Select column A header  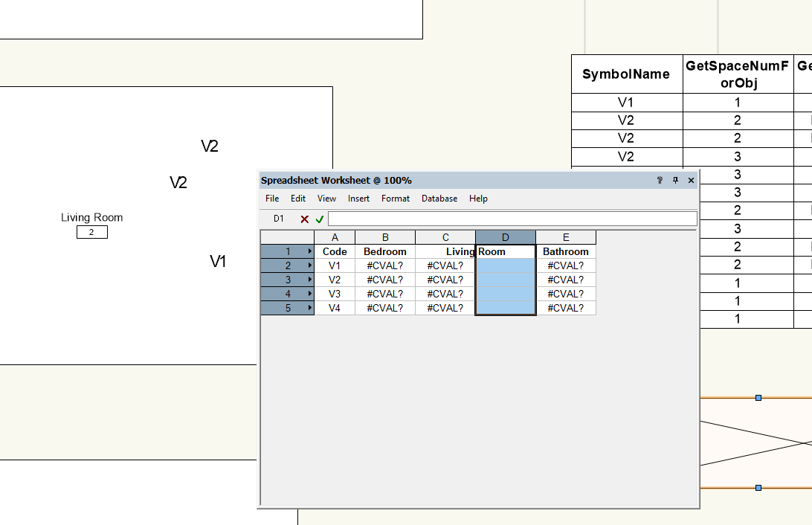coord(335,237)
